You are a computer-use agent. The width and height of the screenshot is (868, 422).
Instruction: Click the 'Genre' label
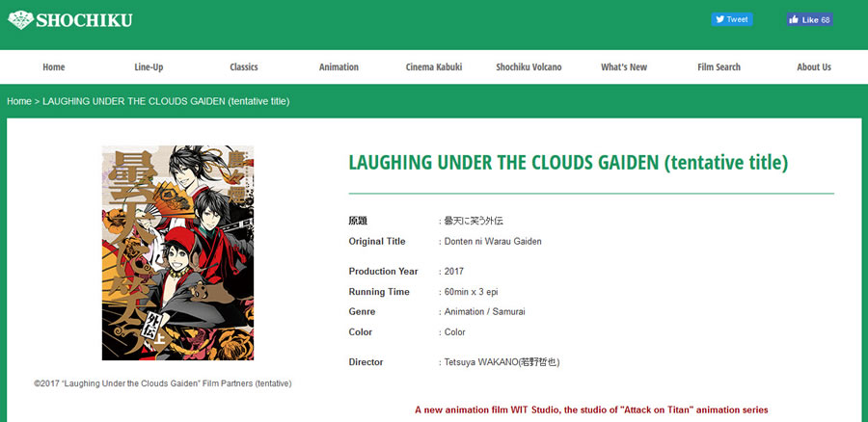[362, 311]
